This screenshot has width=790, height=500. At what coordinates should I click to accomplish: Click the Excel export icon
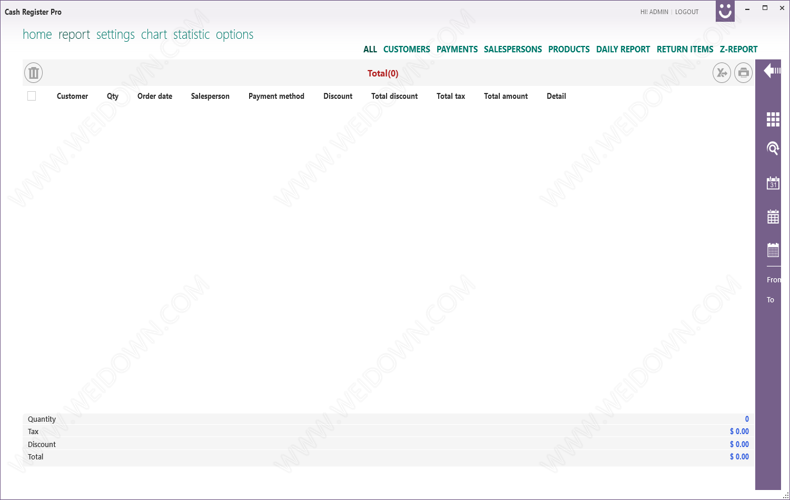tap(721, 73)
